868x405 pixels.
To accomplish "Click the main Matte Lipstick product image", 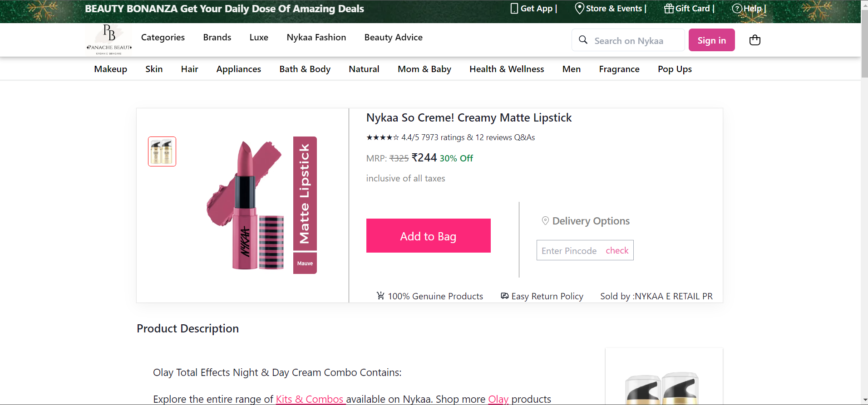I will [x=262, y=205].
